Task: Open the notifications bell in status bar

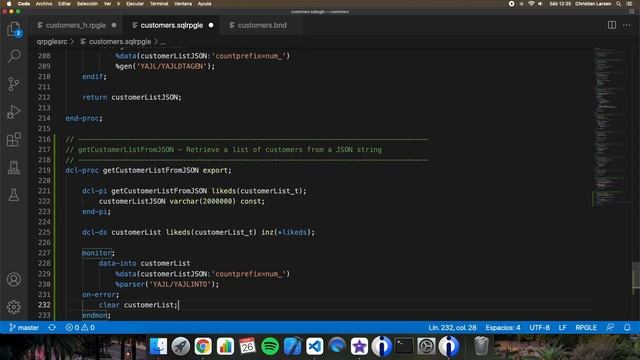Action: [627, 327]
